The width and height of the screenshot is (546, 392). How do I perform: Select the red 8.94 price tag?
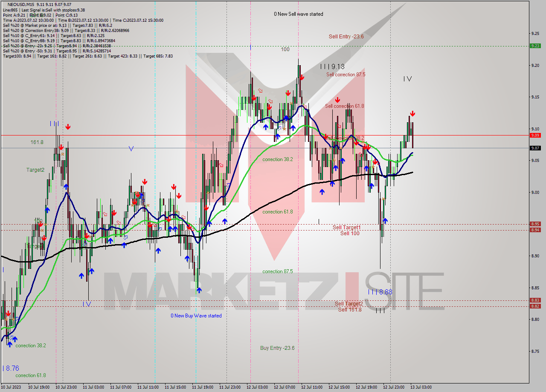point(535,230)
